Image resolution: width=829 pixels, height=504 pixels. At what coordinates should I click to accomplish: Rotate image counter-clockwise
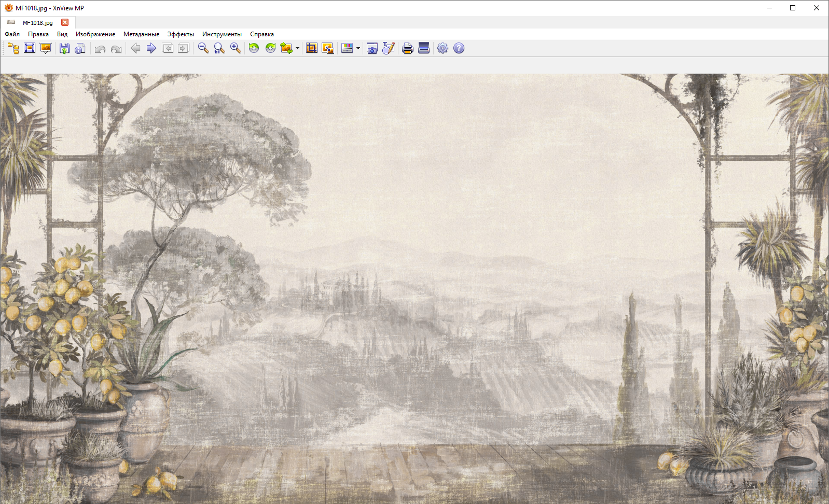coord(254,48)
